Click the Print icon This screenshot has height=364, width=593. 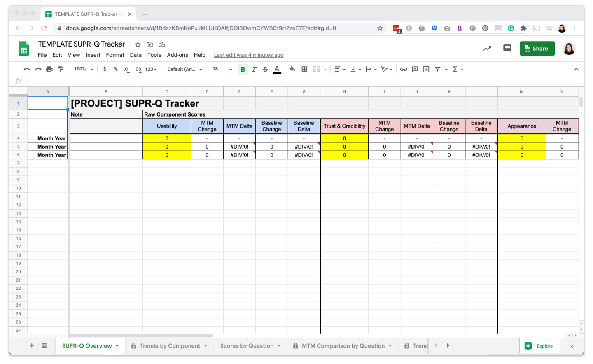(x=49, y=69)
